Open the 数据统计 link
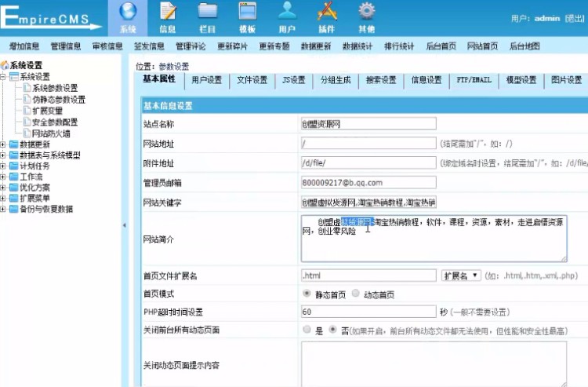The image size is (588, 387). click(x=358, y=46)
